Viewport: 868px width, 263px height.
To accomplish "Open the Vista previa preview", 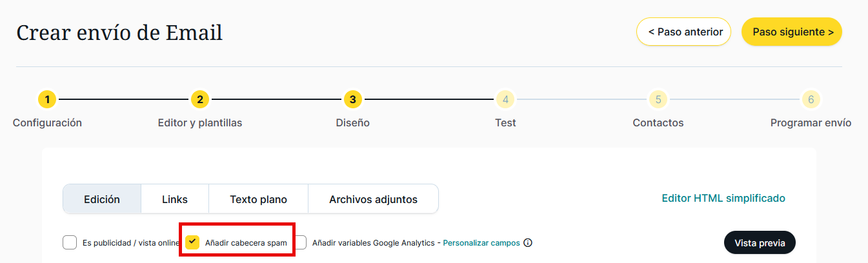I will pyautogui.click(x=760, y=243).
